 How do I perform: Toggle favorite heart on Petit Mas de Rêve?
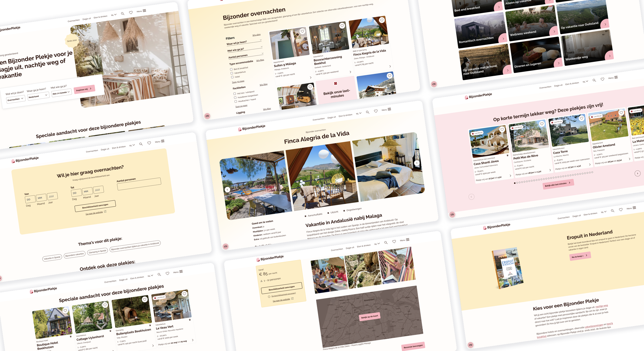[542, 124]
